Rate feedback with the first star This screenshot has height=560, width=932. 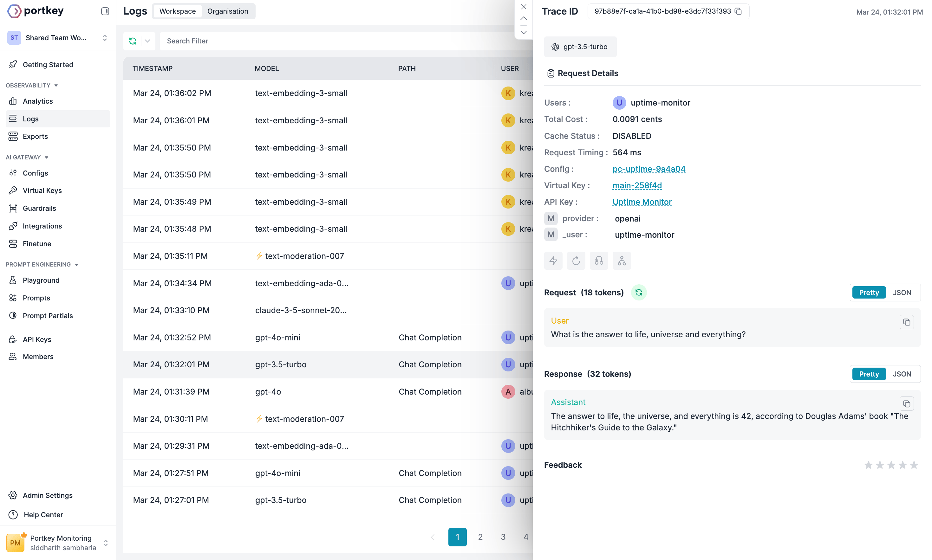pyautogui.click(x=868, y=465)
